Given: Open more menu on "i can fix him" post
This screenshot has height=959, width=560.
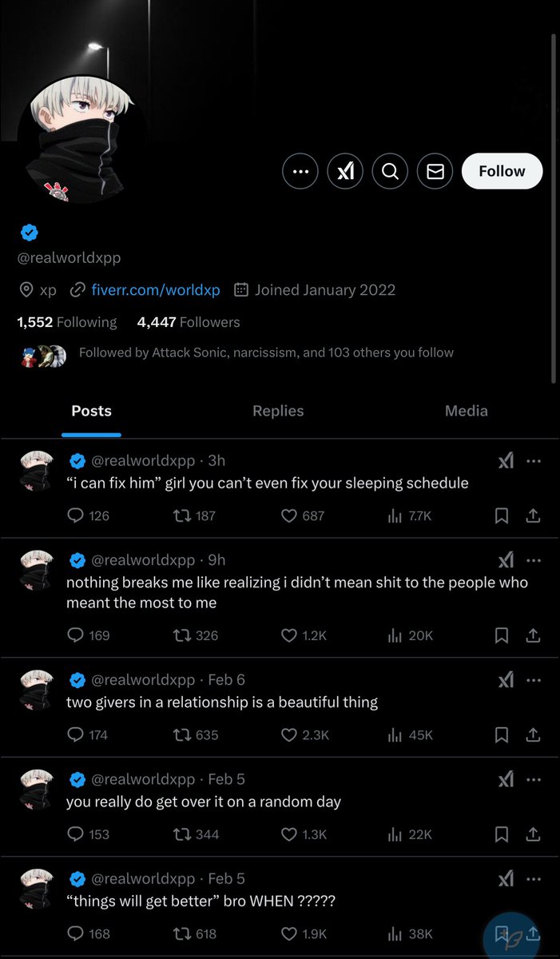Looking at the screenshot, I should point(534,461).
